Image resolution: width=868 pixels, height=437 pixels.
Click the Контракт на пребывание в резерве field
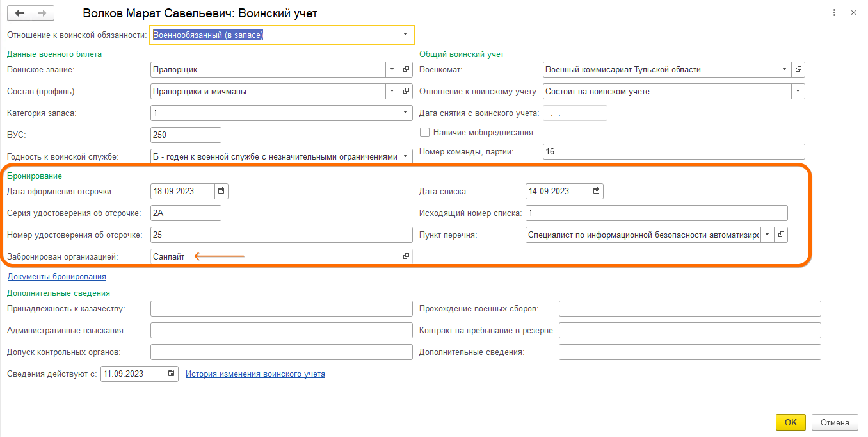690,330
